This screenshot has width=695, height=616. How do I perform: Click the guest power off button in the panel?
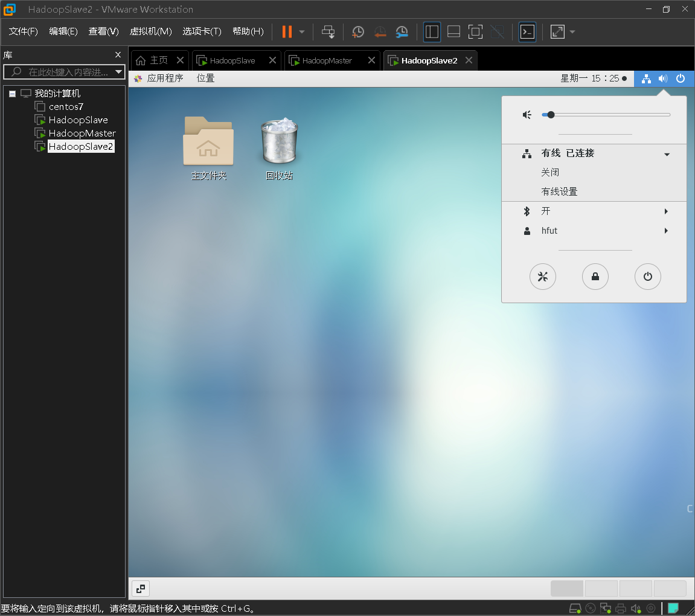click(x=647, y=277)
